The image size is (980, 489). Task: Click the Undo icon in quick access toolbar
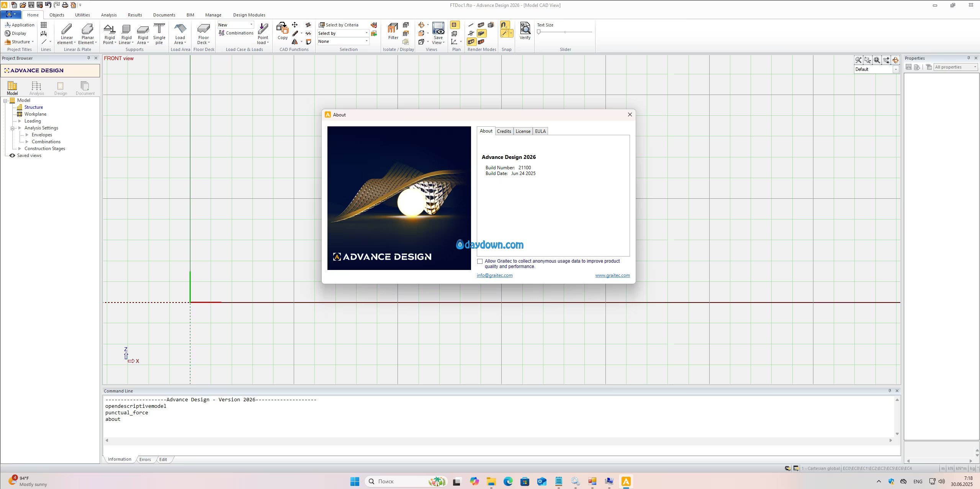click(48, 5)
